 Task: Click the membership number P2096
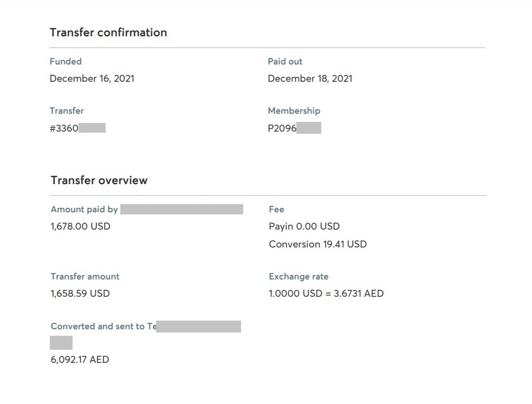pyautogui.click(x=282, y=128)
